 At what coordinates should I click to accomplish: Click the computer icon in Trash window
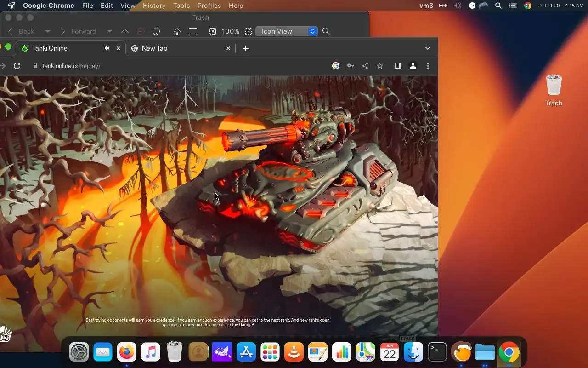(x=193, y=31)
